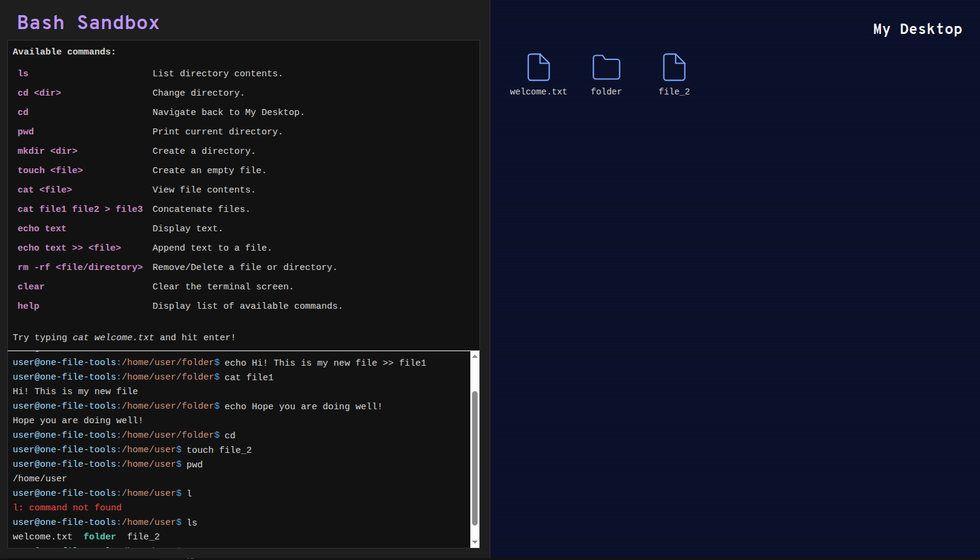980x560 pixels.
Task: Click the 'Available commands:' heading
Action: pos(64,51)
